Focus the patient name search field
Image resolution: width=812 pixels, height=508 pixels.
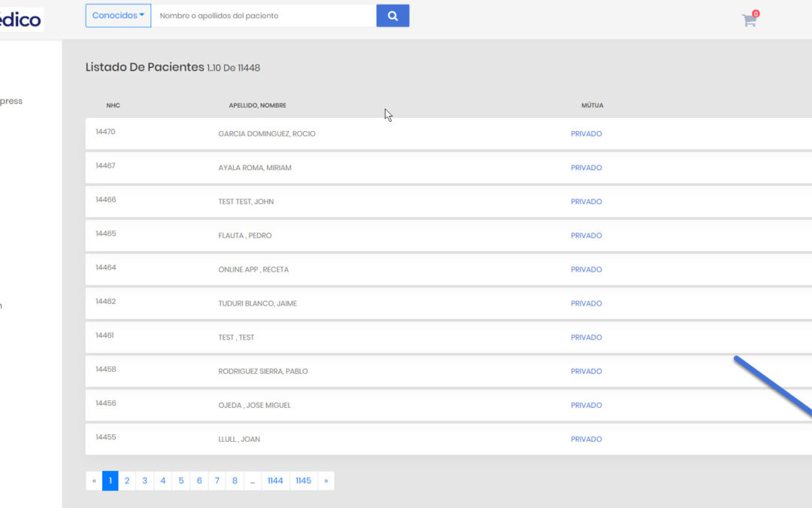264,16
